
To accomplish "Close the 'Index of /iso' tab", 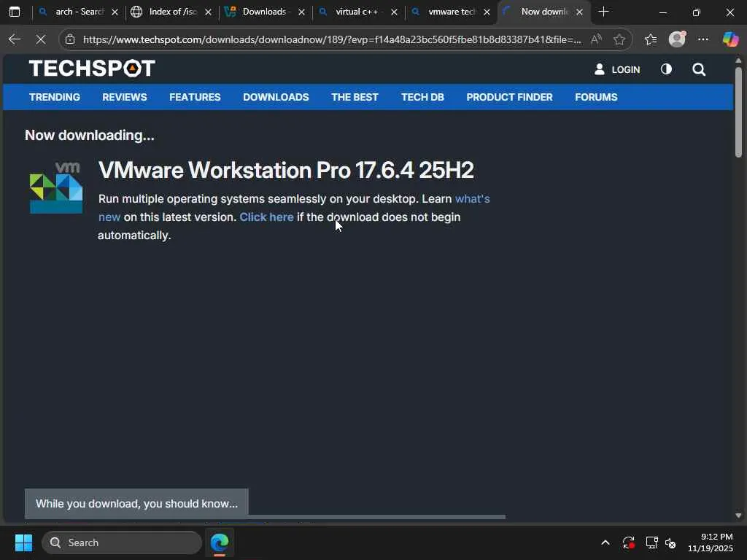I will [208, 12].
